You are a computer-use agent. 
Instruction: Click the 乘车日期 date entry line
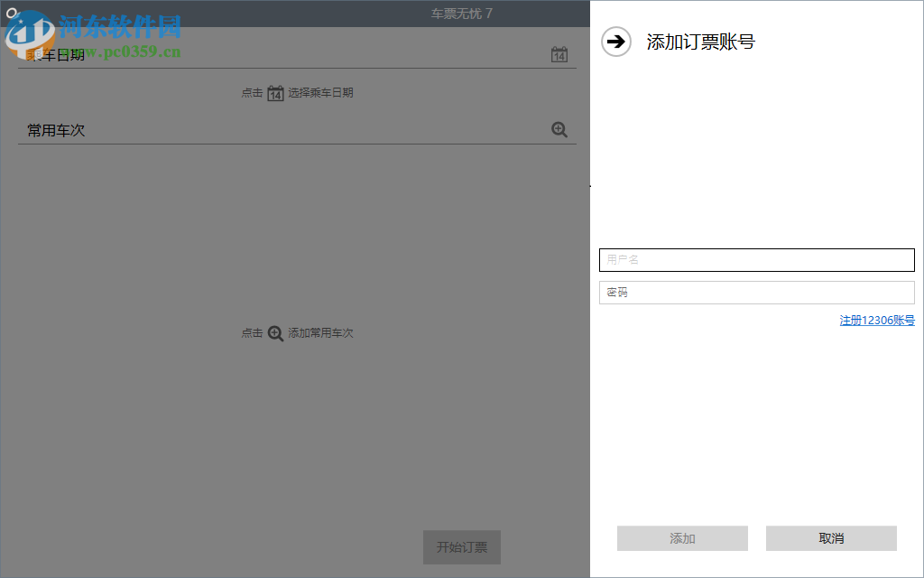[x=271, y=54]
